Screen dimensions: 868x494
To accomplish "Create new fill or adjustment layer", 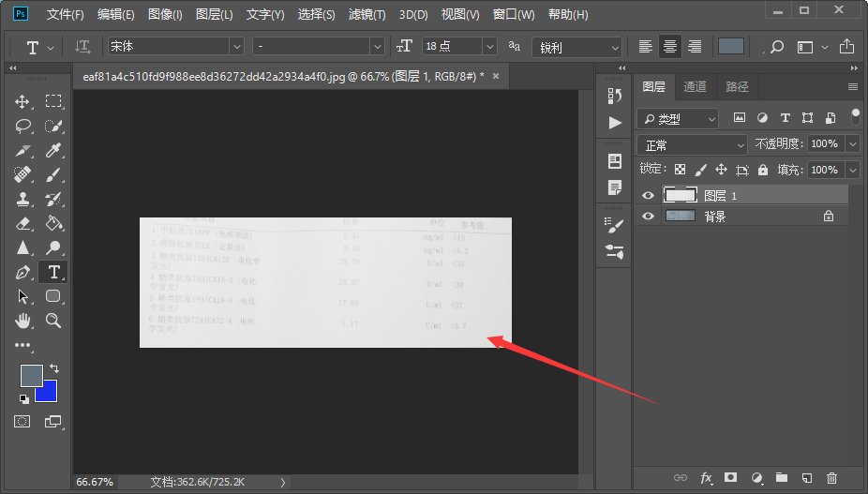I will click(x=756, y=477).
